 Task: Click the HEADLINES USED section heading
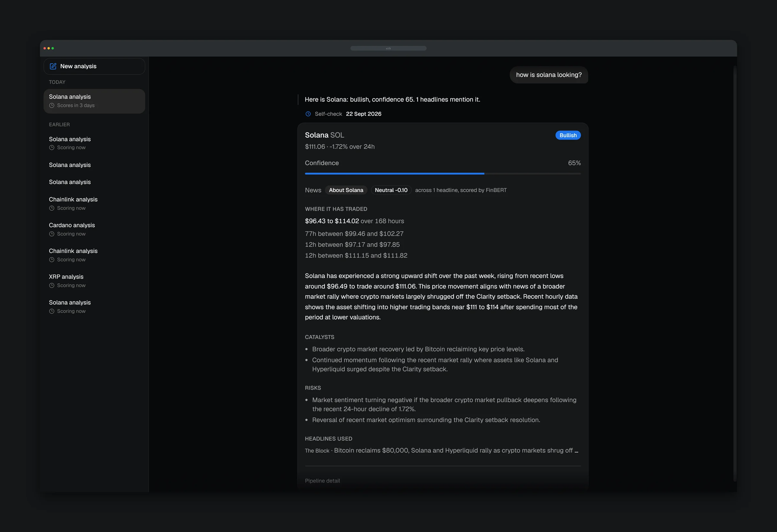pyautogui.click(x=328, y=439)
